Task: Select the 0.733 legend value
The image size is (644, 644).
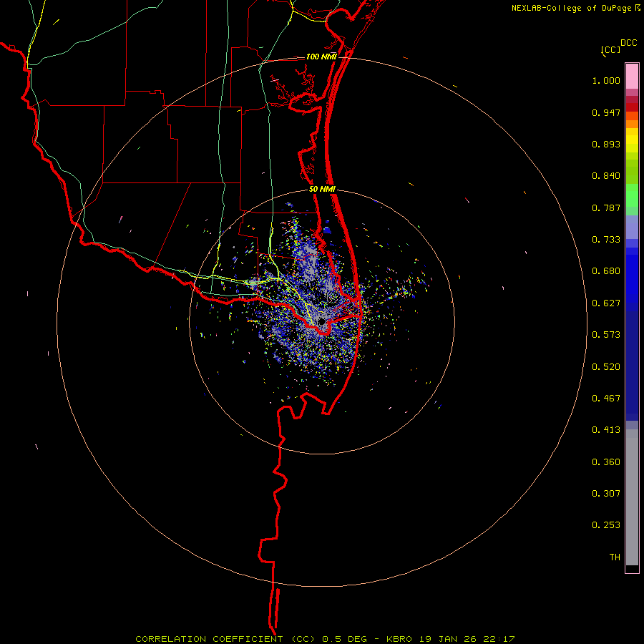Action: [x=606, y=240]
